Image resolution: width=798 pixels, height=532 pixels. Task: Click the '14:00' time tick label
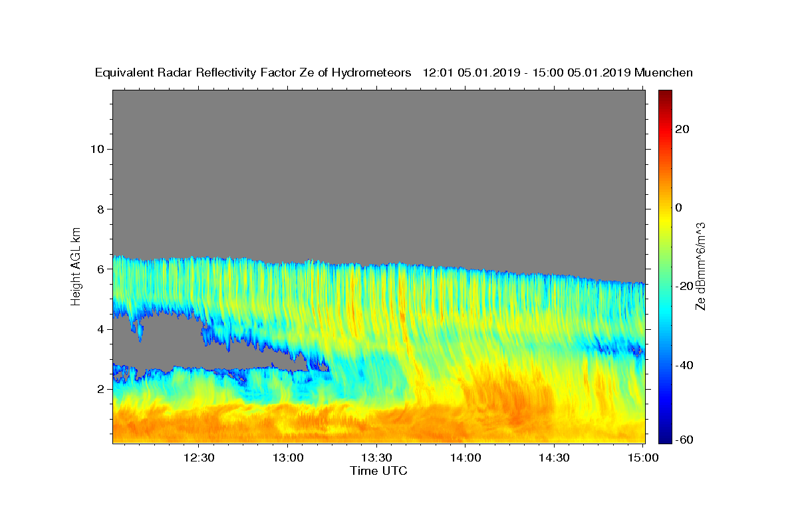pyautogui.click(x=465, y=458)
